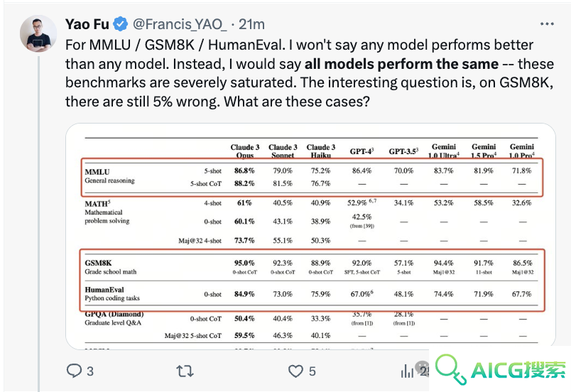571x392 pixels.
Task: Click the MMLU row highlighted box
Action: pos(312,178)
